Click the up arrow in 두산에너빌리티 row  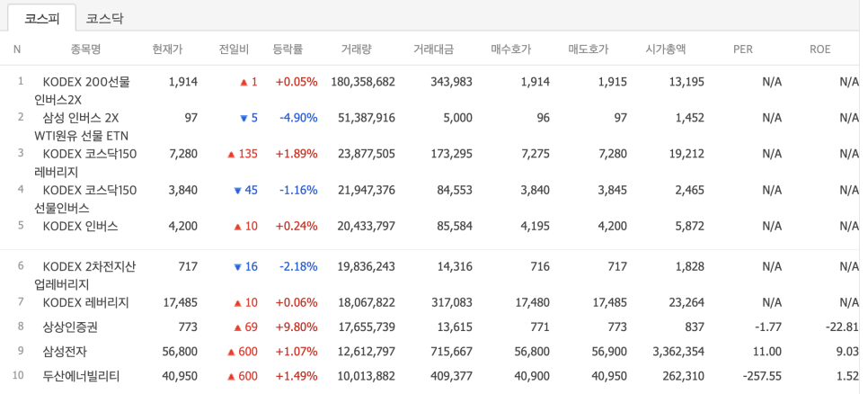(x=232, y=376)
